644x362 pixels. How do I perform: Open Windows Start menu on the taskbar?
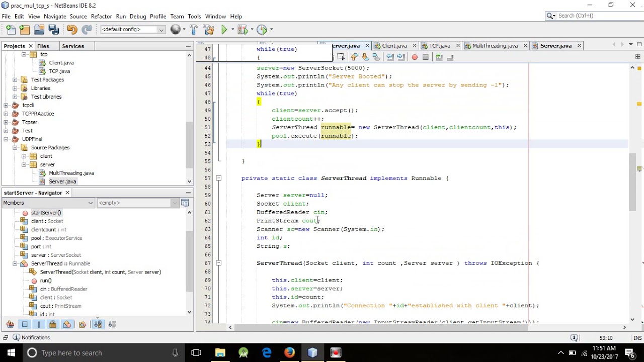tap(11, 352)
